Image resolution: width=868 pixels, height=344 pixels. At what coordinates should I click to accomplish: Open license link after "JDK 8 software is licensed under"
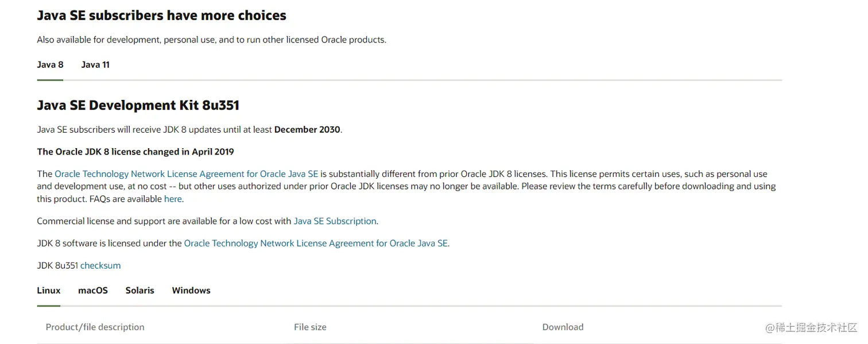(315, 243)
